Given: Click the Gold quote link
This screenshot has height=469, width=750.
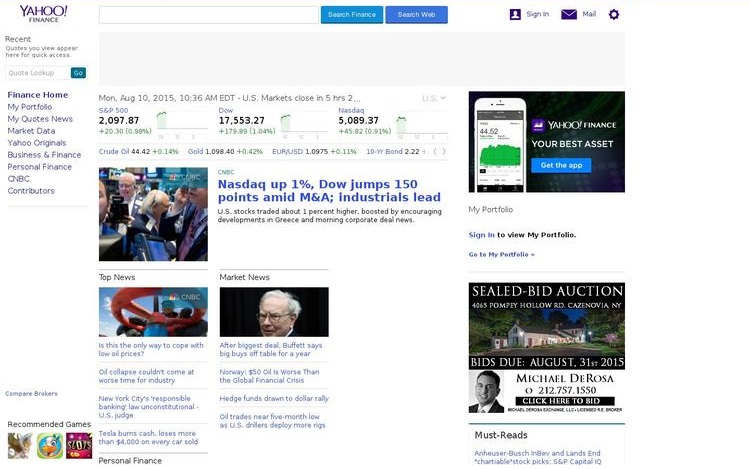Looking at the screenshot, I should (x=196, y=152).
